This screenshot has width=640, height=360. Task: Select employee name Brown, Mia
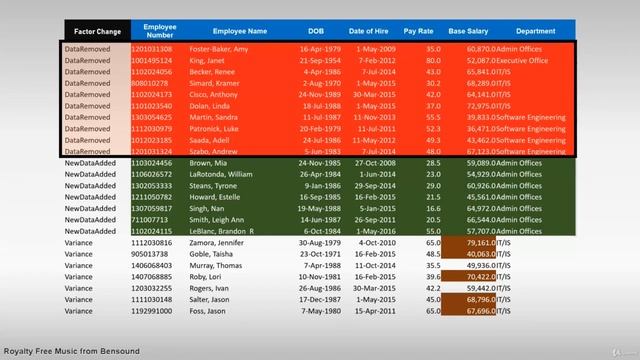pos(208,163)
